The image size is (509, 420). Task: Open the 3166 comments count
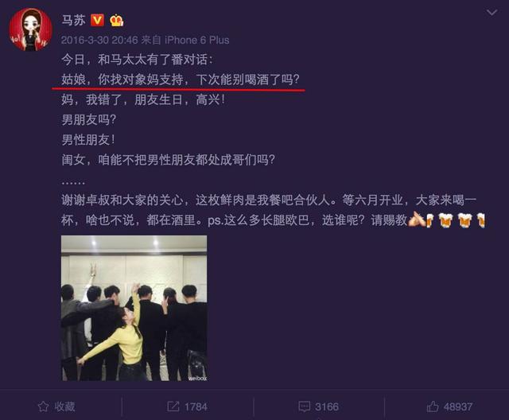tap(327, 406)
